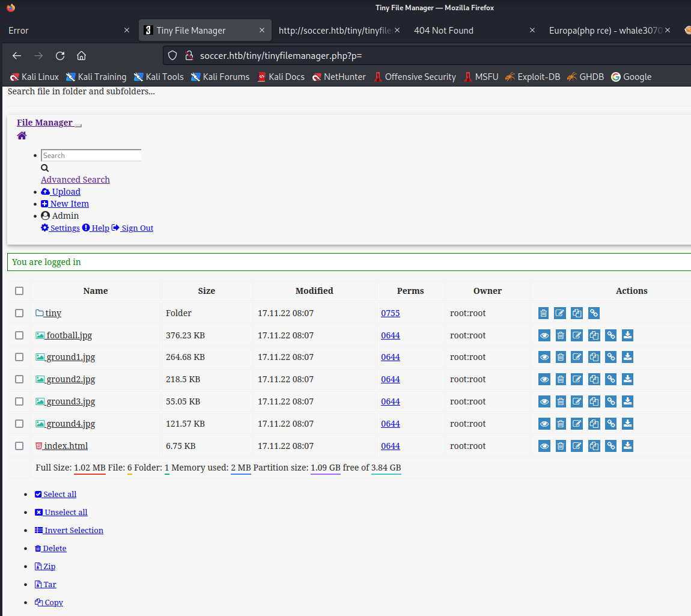Click into the Search input field
Screen dimensions: 691x616
(91, 156)
